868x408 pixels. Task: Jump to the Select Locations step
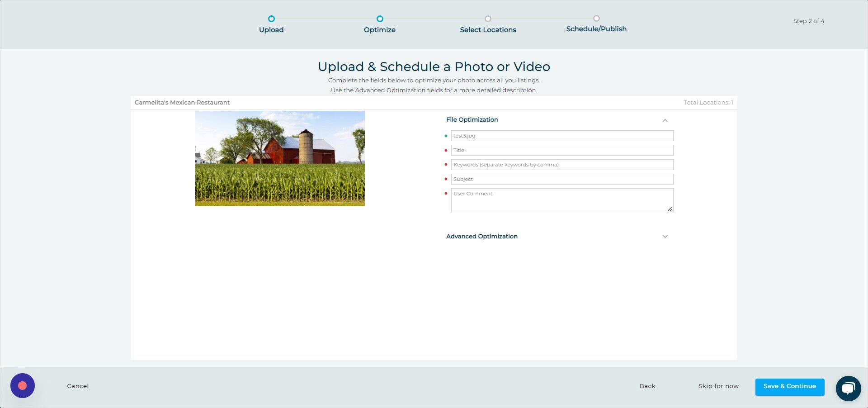[488, 30]
